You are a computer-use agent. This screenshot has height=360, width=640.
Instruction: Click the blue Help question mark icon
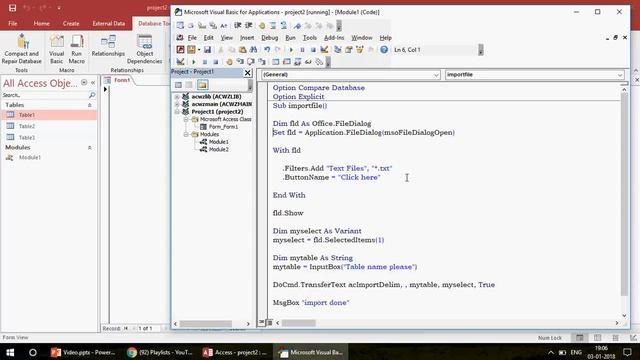click(x=384, y=50)
